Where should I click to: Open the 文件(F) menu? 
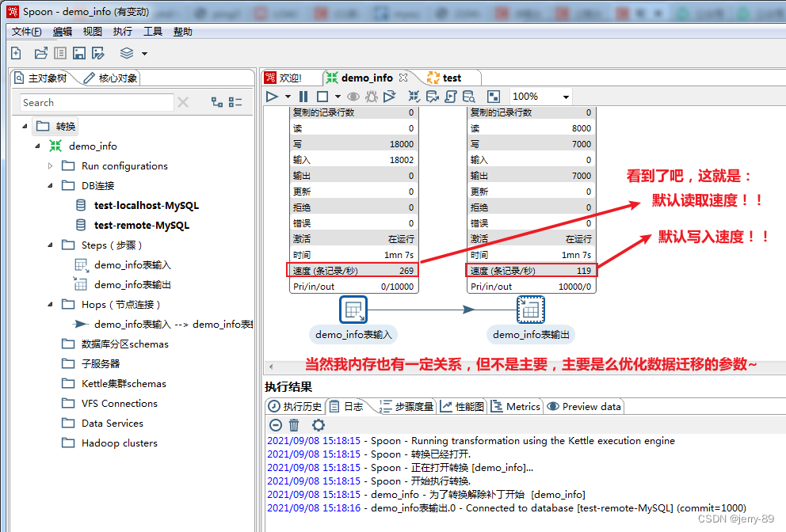click(x=27, y=32)
